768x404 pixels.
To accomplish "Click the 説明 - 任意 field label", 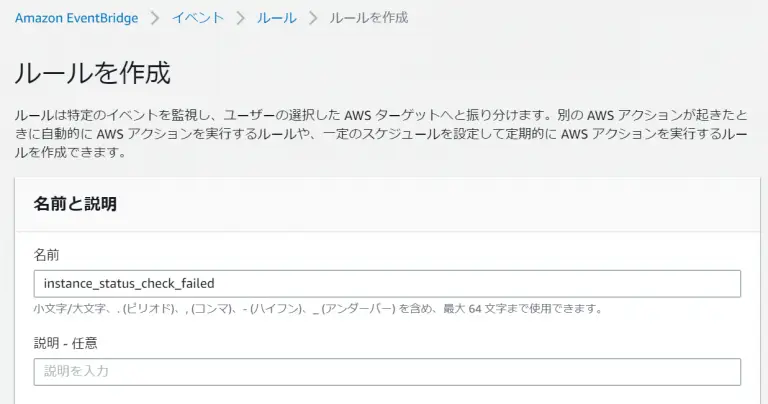I will pyautogui.click(x=66, y=343).
